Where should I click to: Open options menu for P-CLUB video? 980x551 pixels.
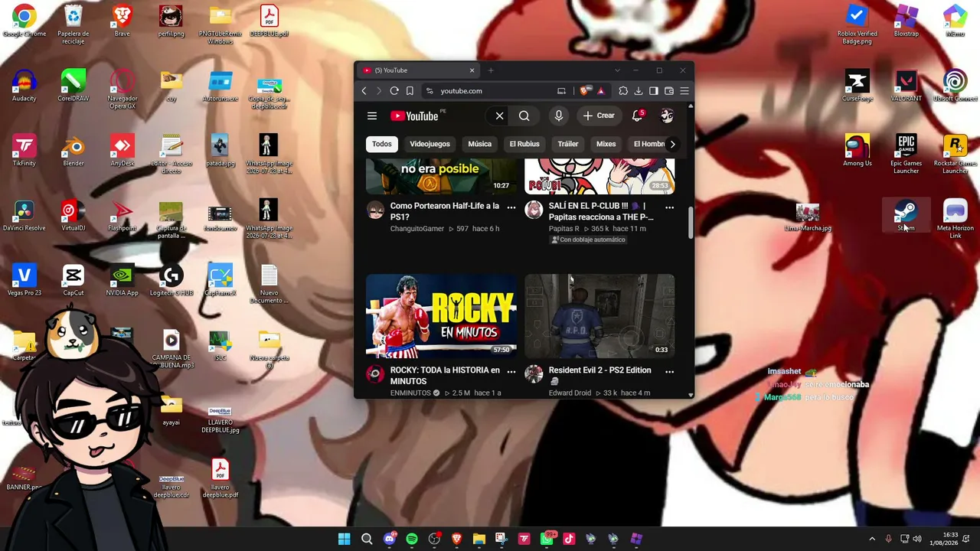coord(669,207)
